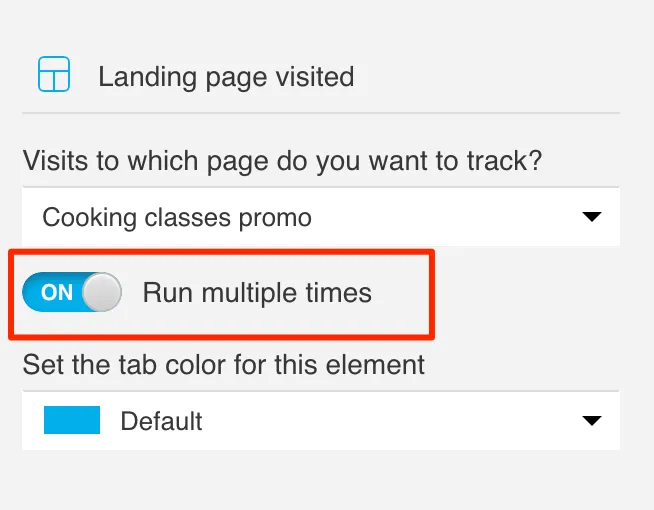
Task: Click the landing page layout icon
Action: pos(53,75)
